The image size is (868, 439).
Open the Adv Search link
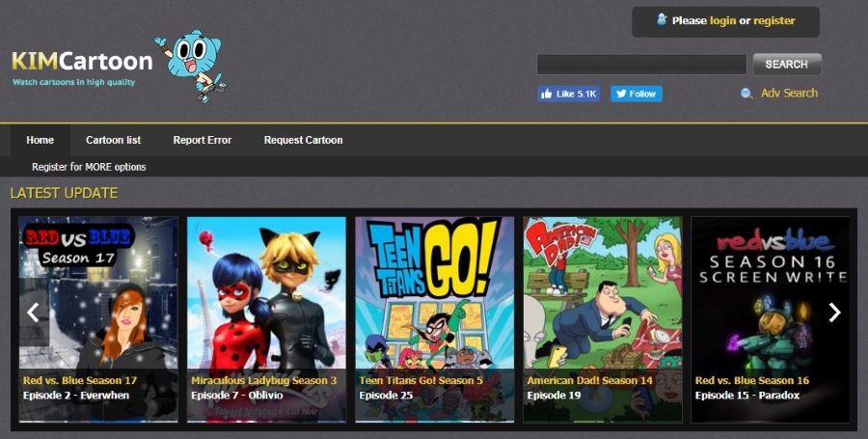(789, 93)
